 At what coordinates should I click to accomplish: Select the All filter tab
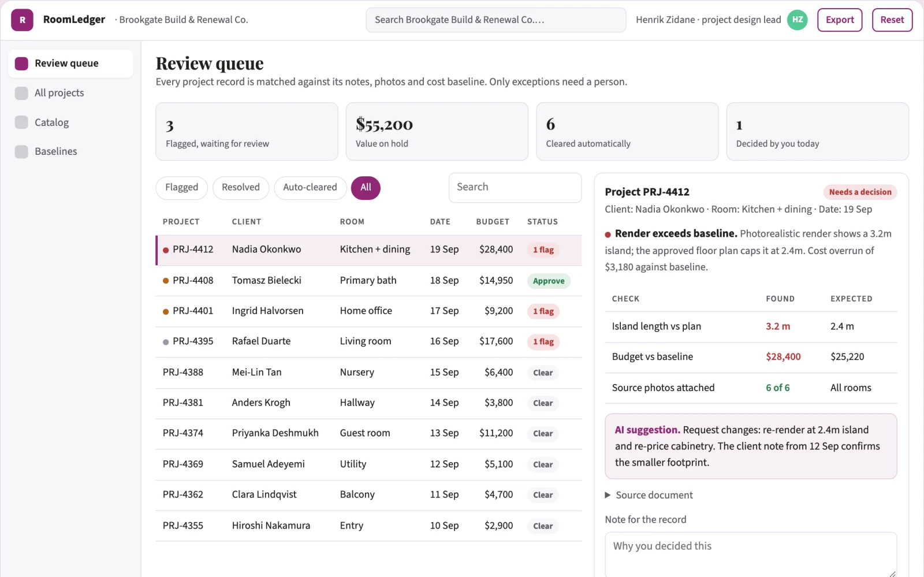coord(366,188)
